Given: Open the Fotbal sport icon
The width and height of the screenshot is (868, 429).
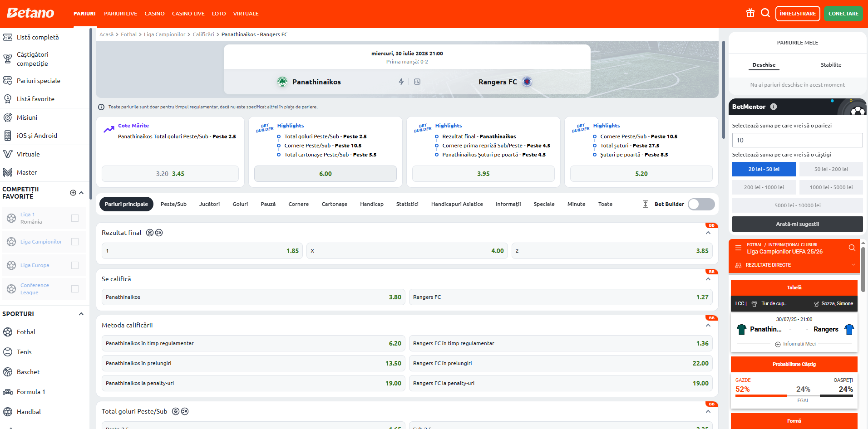Looking at the screenshot, I should (8, 332).
